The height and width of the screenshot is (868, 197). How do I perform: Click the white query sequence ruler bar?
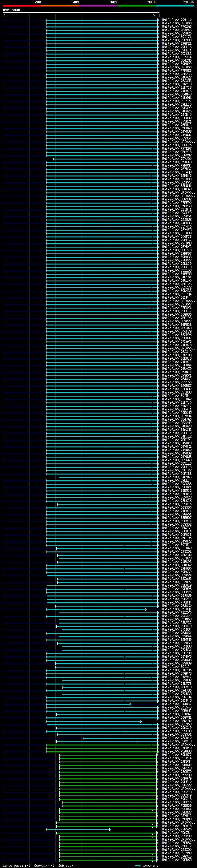point(81,12)
